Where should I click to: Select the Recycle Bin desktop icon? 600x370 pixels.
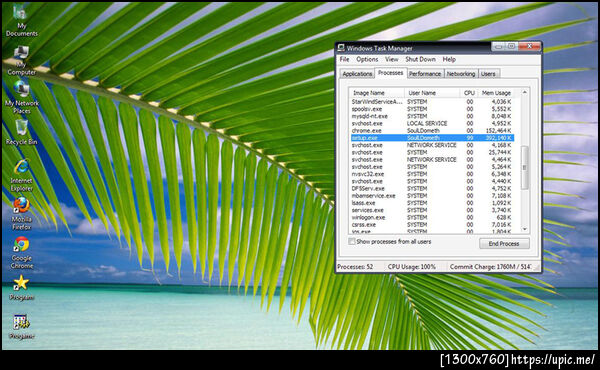[x=21, y=132]
